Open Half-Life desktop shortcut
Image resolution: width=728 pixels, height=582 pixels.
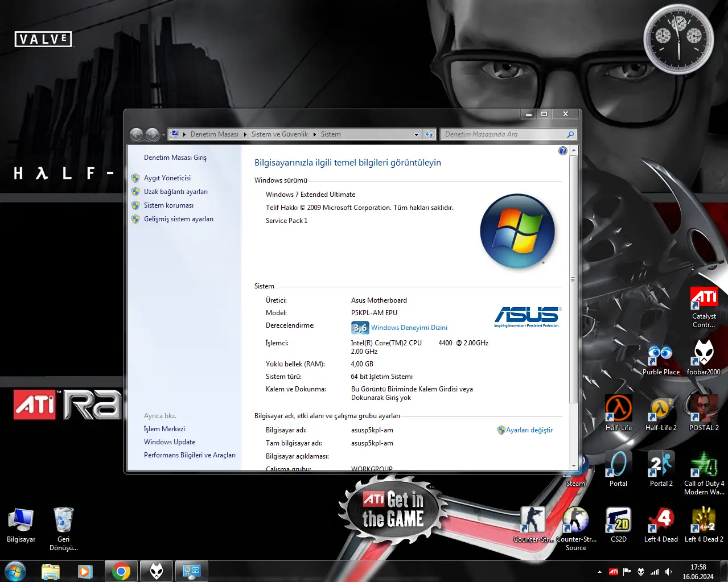[619, 413]
